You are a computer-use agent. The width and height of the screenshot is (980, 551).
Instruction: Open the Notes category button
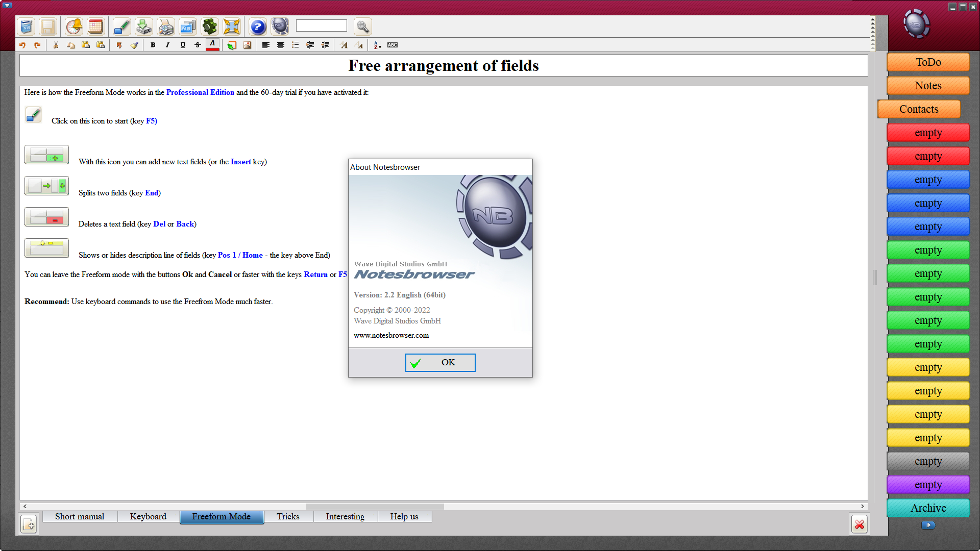point(928,86)
